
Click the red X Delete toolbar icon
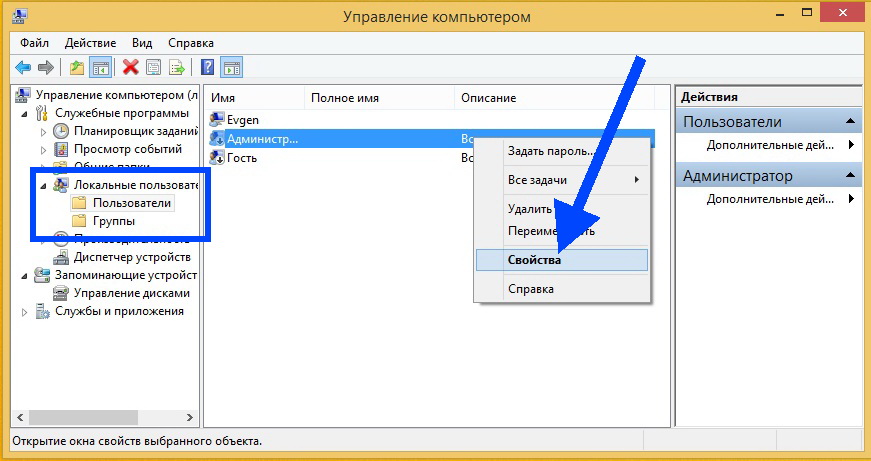[x=131, y=68]
